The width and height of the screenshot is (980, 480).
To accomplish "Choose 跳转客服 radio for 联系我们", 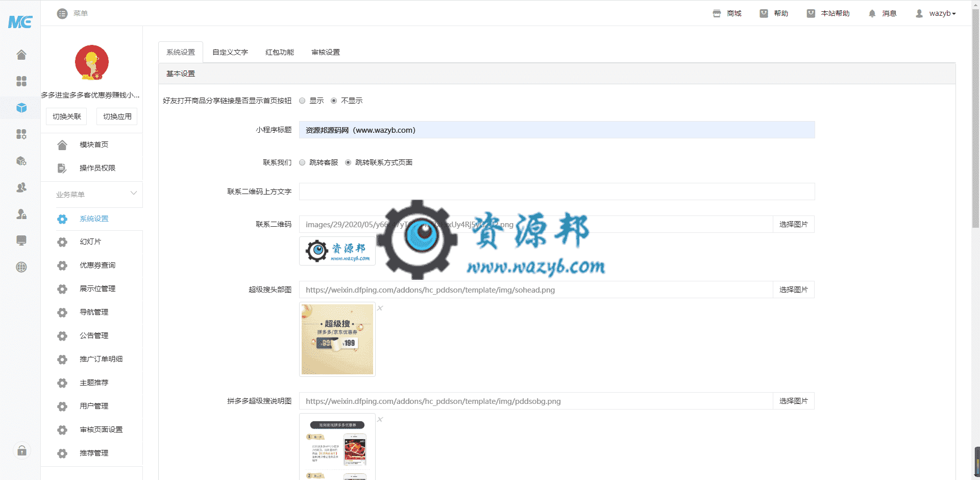I will (302, 163).
